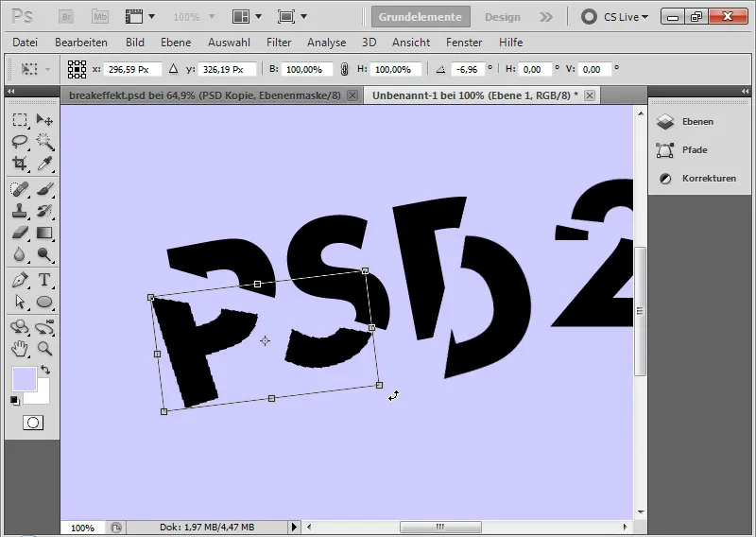Select the Hand tool
Screen dimensions: 756x537
(x=20, y=348)
